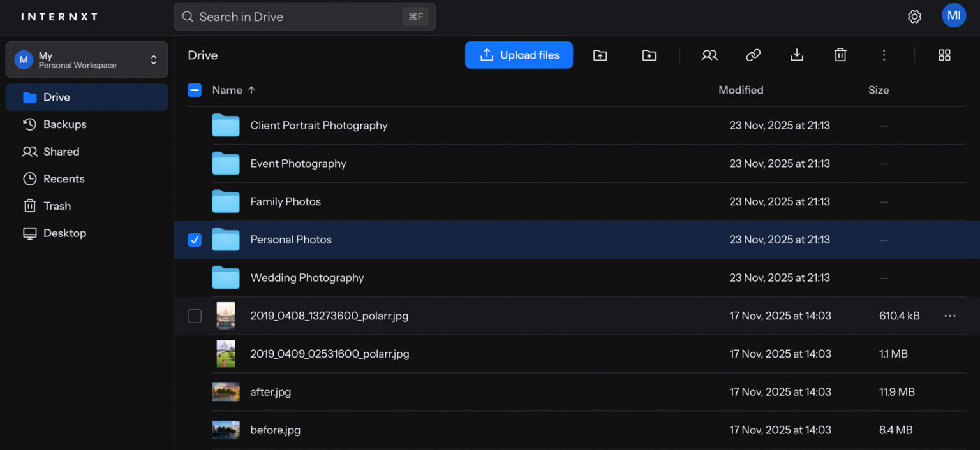Click the Upload files button
Screen dimensions: 980x450
pyautogui.click(x=519, y=55)
